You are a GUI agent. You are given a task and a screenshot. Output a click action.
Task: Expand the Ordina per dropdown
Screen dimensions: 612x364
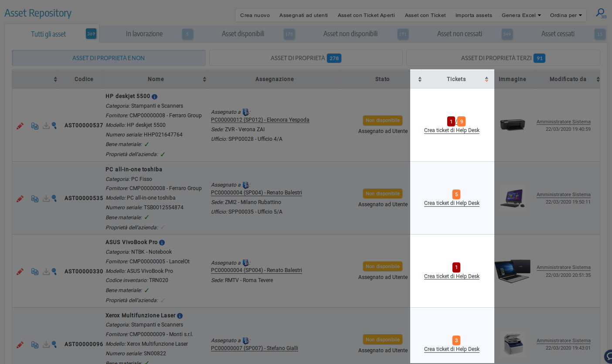pyautogui.click(x=566, y=15)
